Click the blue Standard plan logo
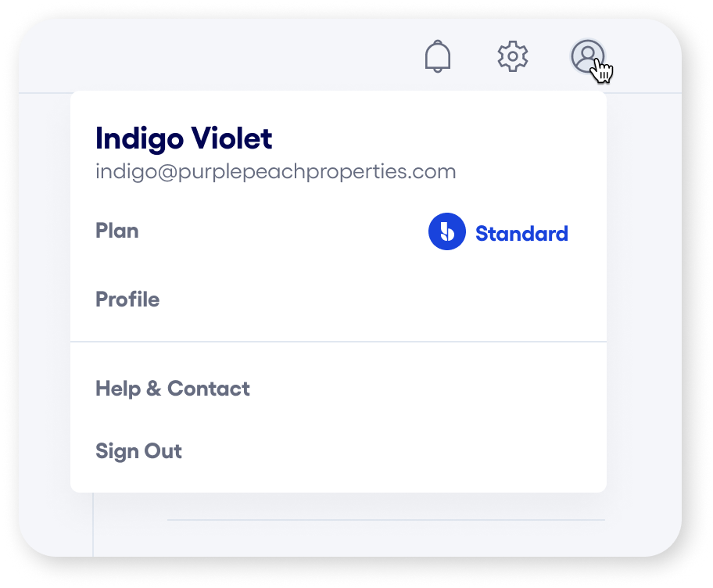This screenshot has width=713, height=588. [447, 232]
